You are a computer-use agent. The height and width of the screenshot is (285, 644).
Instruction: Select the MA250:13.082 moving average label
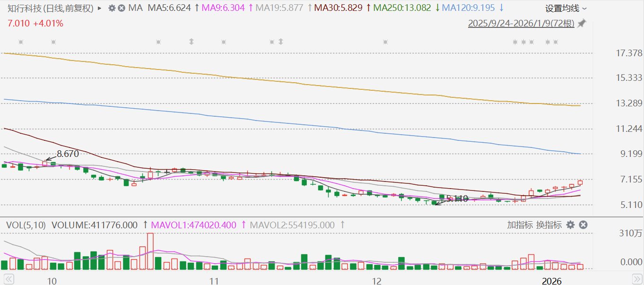click(402, 8)
